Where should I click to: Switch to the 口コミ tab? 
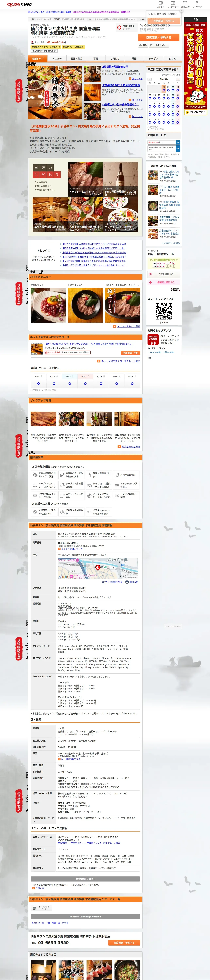pos(172,59)
